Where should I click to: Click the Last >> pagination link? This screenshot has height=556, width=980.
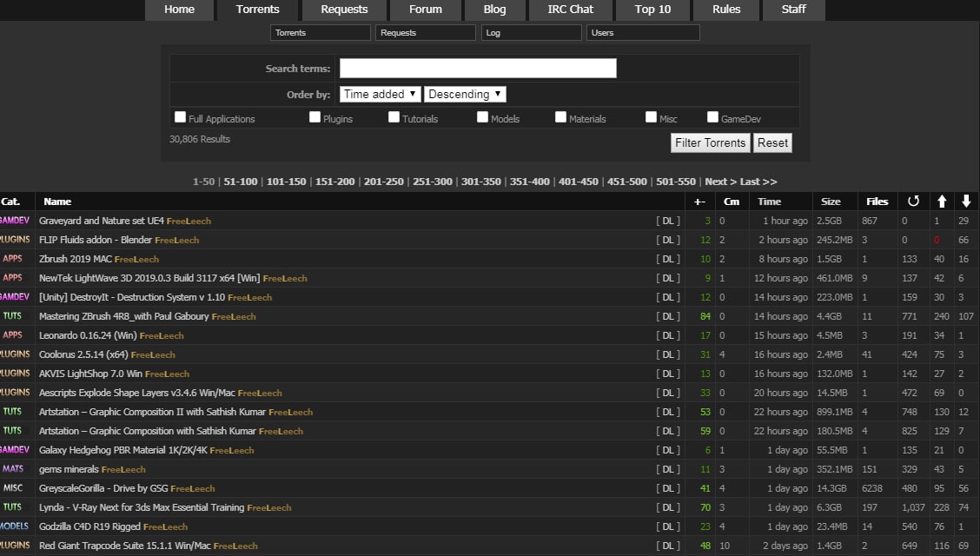pyautogui.click(x=758, y=182)
